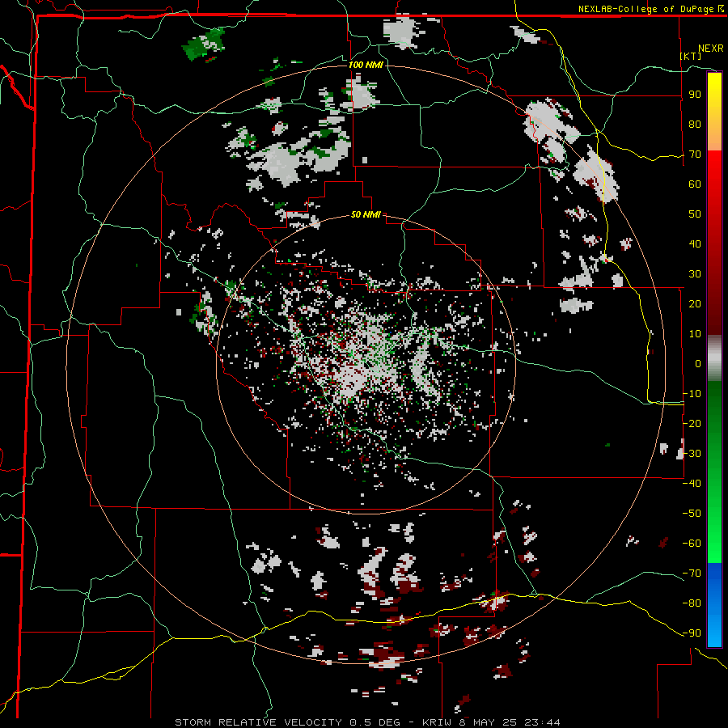728x728 pixels.
Task: Click the gray zero-velocity band on the color bar
Action: pos(714,358)
